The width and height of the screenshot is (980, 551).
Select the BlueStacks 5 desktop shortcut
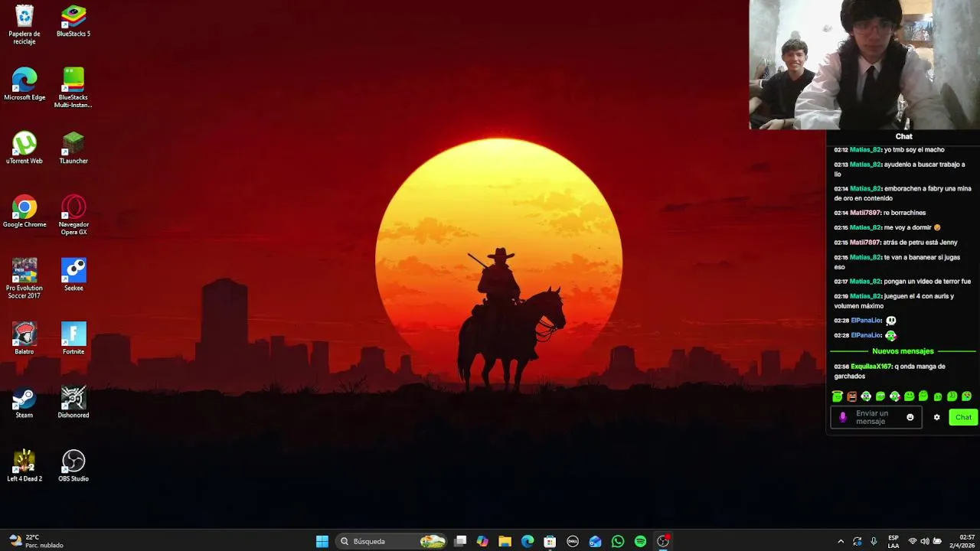point(73,21)
